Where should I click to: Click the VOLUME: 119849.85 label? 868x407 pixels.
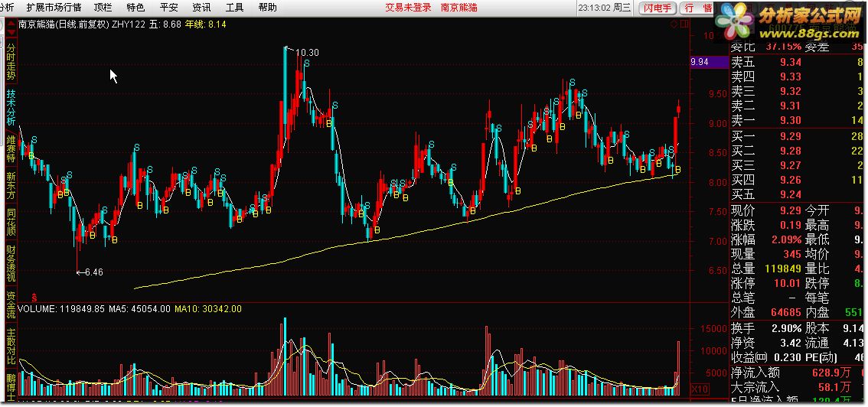(x=61, y=309)
